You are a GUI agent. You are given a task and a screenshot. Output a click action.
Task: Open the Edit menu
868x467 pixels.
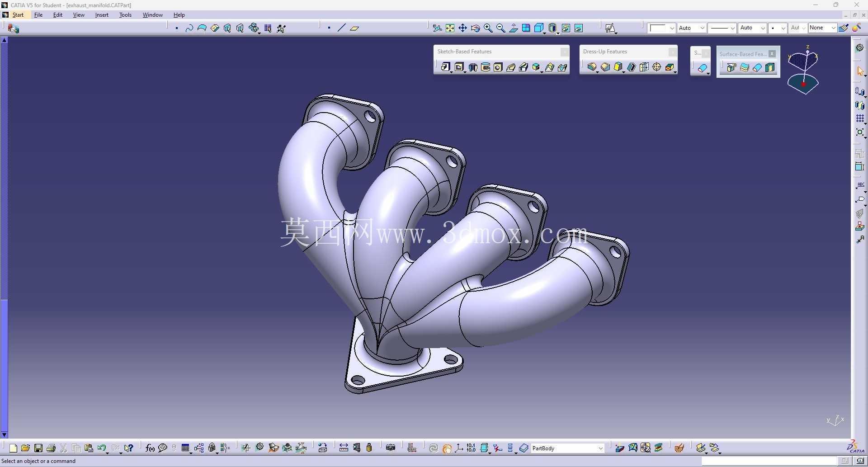tap(58, 15)
